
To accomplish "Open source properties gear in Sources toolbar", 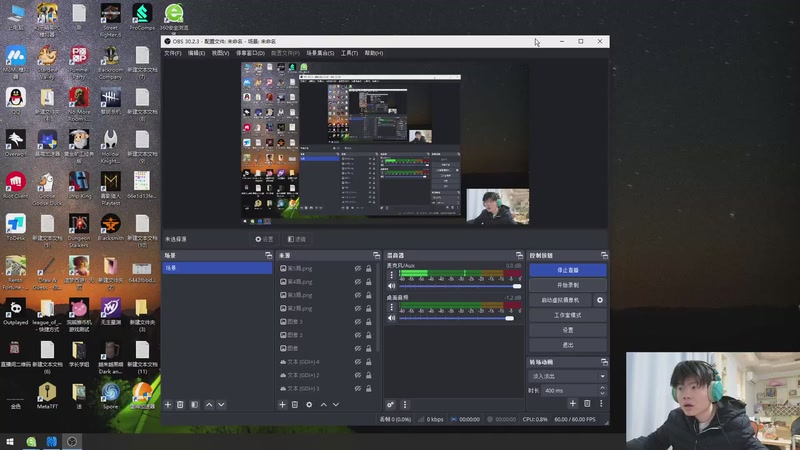I will (x=309, y=405).
